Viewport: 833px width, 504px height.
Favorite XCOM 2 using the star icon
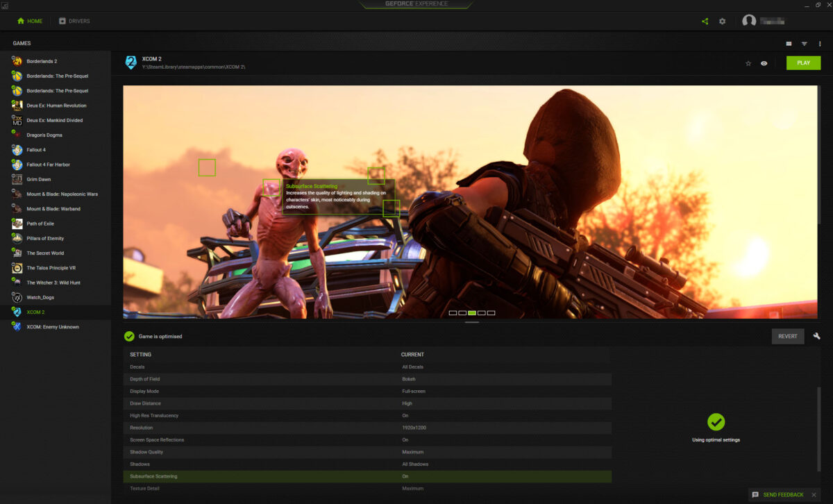coord(748,62)
